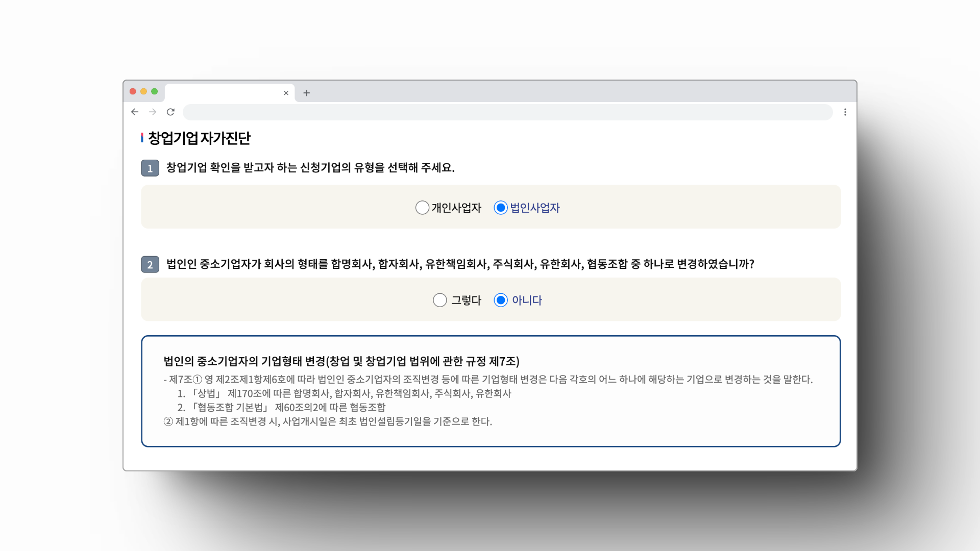Screen dimensions: 980x551
Task: Click the red window close dot
Action: [x=133, y=91]
